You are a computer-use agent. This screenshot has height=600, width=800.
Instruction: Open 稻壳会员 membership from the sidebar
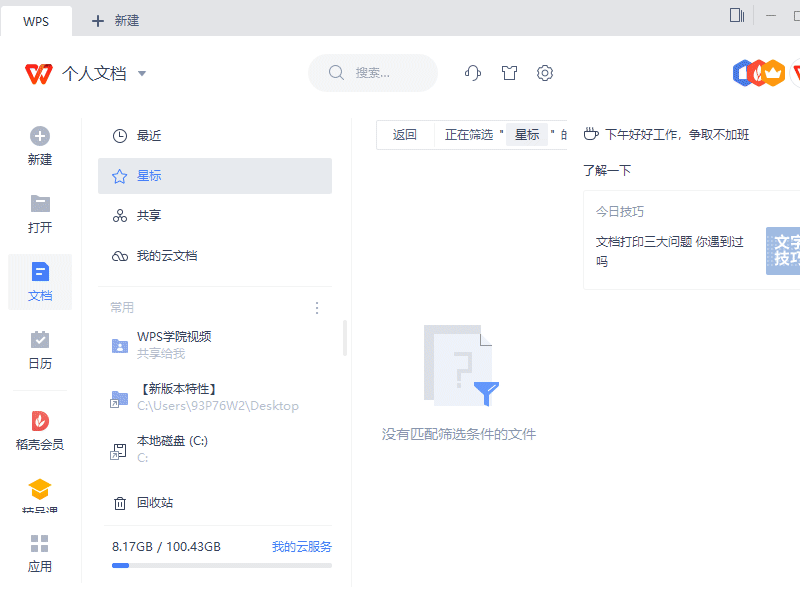click(x=39, y=427)
